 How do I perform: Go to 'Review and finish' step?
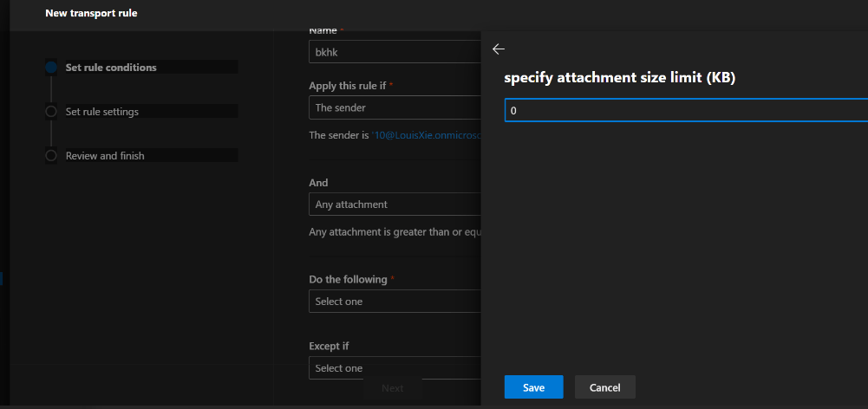tap(105, 156)
